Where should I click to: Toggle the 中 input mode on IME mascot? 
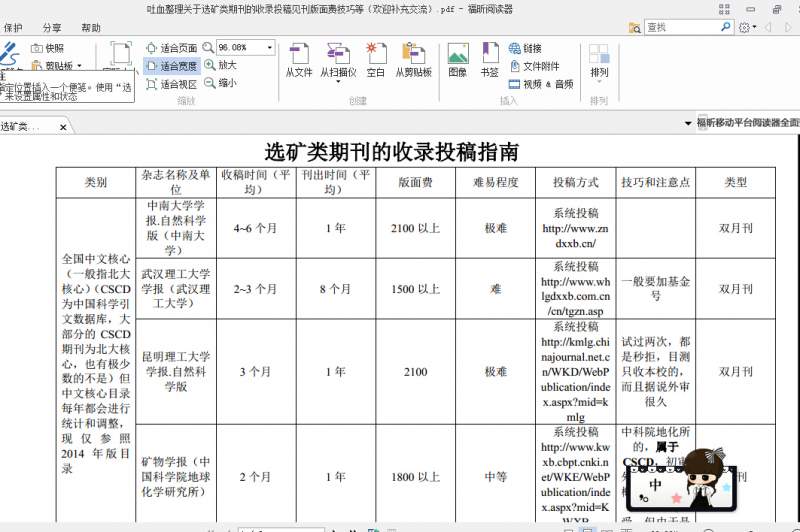point(655,484)
